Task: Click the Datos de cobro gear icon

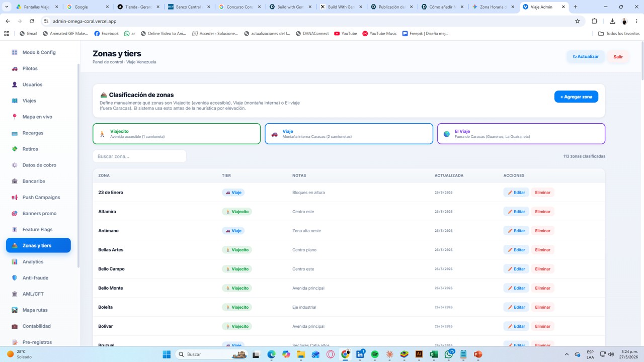Action: coord(15,165)
